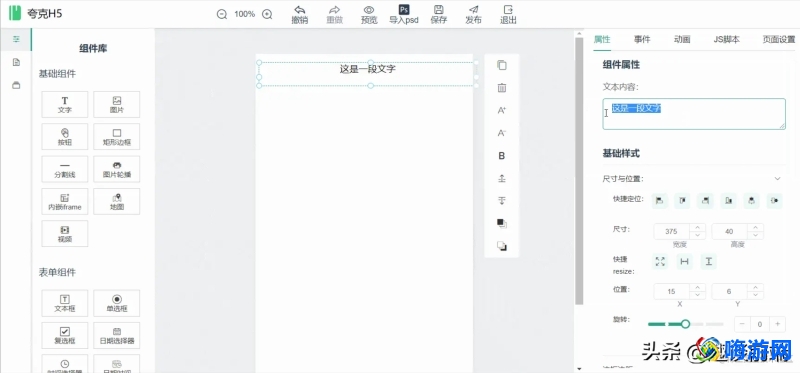Copy the selected element via floating toolbar
The height and width of the screenshot is (373, 800).
502,65
